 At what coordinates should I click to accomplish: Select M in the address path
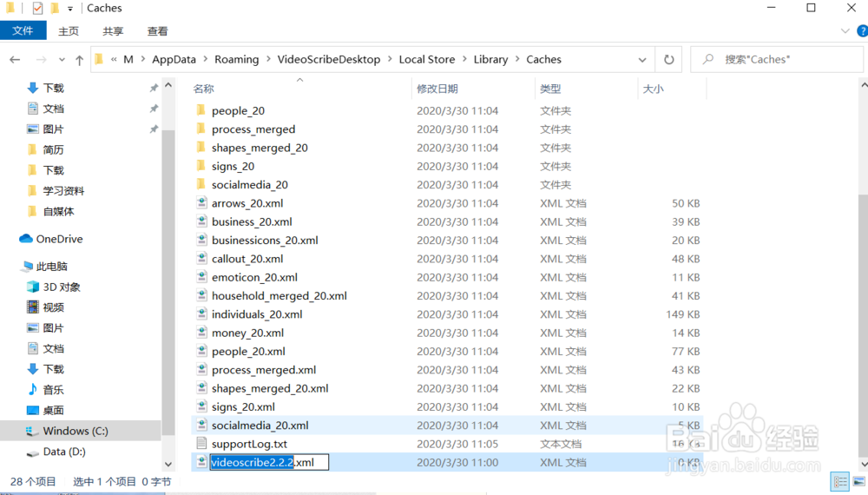(128, 59)
